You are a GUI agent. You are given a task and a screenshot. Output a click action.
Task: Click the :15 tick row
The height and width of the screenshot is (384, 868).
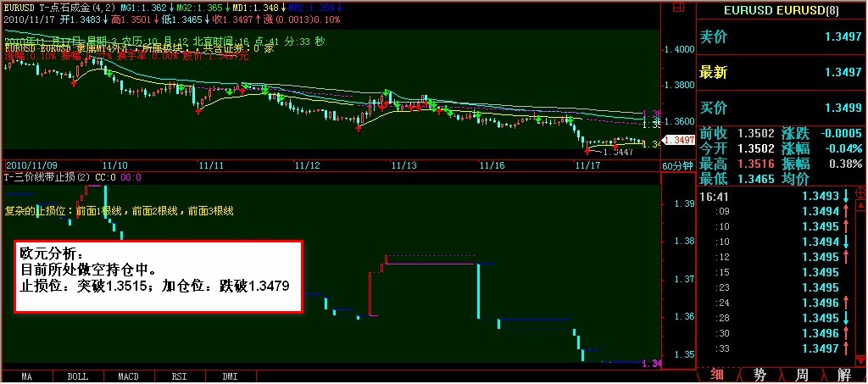coord(776,272)
